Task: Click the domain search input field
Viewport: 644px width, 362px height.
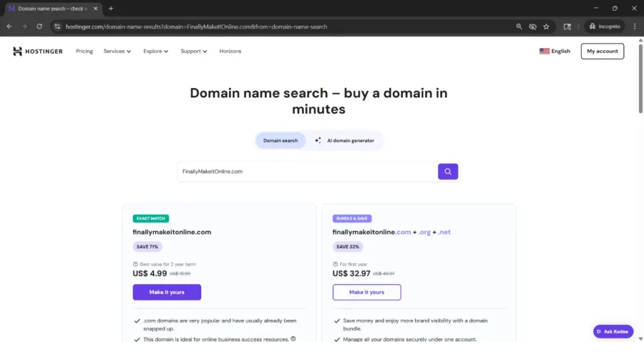Action: click(307, 172)
